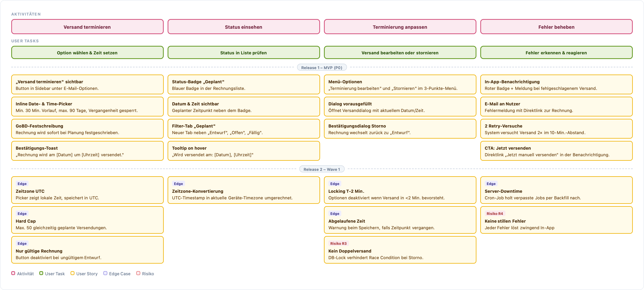The height and width of the screenshot is (290, 644).
Task: Select the Versand terminieren activity card
Action: tap(87, 27)
